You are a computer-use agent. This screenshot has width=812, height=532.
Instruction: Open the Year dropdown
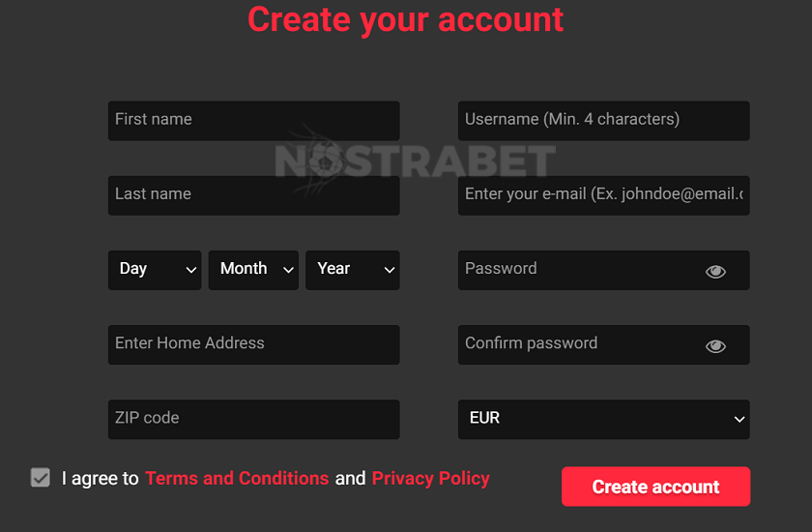[x=352, y=270]
